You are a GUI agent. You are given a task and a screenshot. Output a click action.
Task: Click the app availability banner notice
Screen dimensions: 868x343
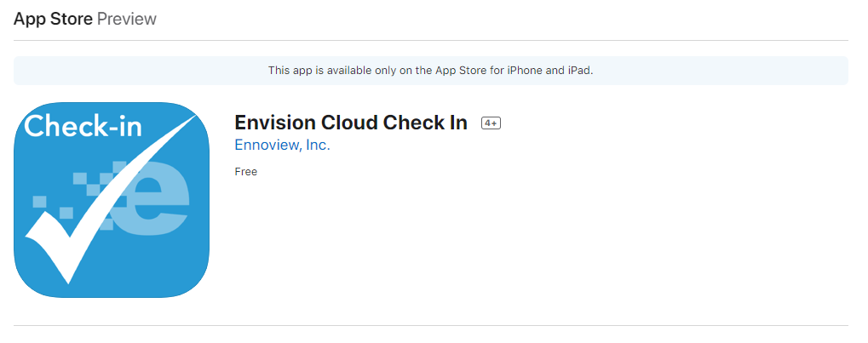point(431,71)
